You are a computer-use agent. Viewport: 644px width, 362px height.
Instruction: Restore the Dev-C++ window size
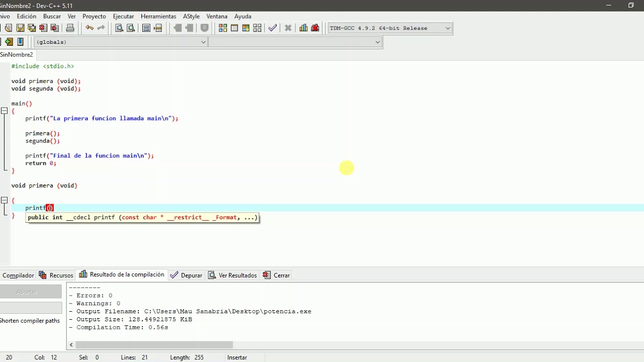tap(631, 6)
